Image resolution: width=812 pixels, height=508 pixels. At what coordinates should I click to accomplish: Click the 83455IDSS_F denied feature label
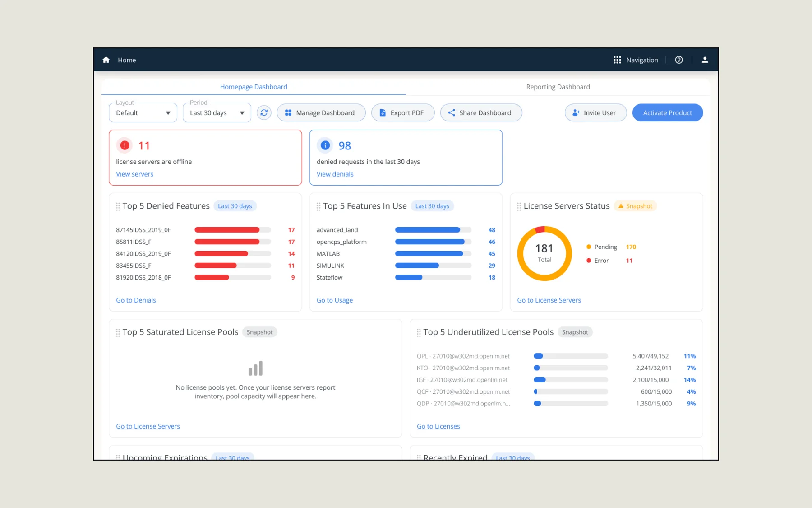click(x=134, y=266)
